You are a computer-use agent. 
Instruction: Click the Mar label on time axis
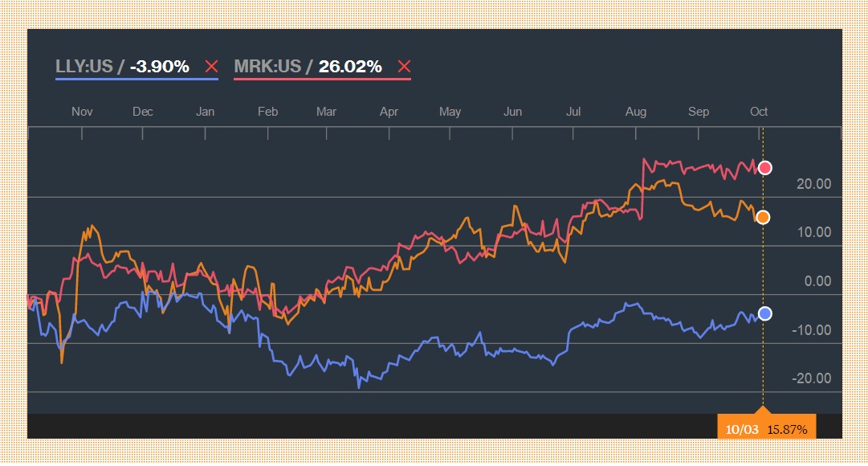pos(326,112)
